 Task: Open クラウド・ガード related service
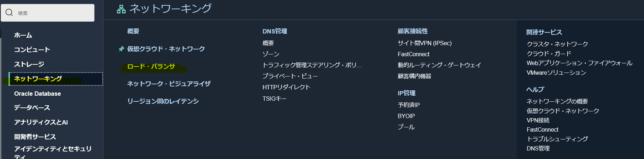coord(549,54)
